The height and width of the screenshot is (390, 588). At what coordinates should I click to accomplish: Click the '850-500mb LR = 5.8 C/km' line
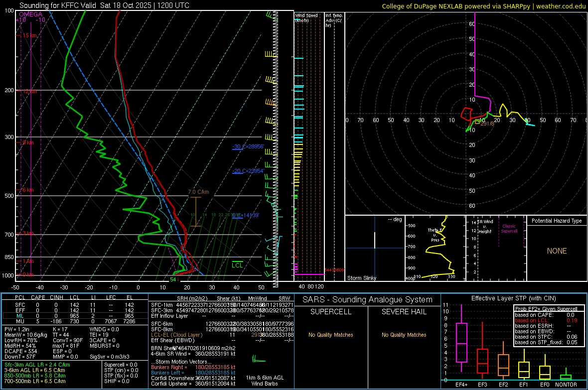(x=35, y=376)
